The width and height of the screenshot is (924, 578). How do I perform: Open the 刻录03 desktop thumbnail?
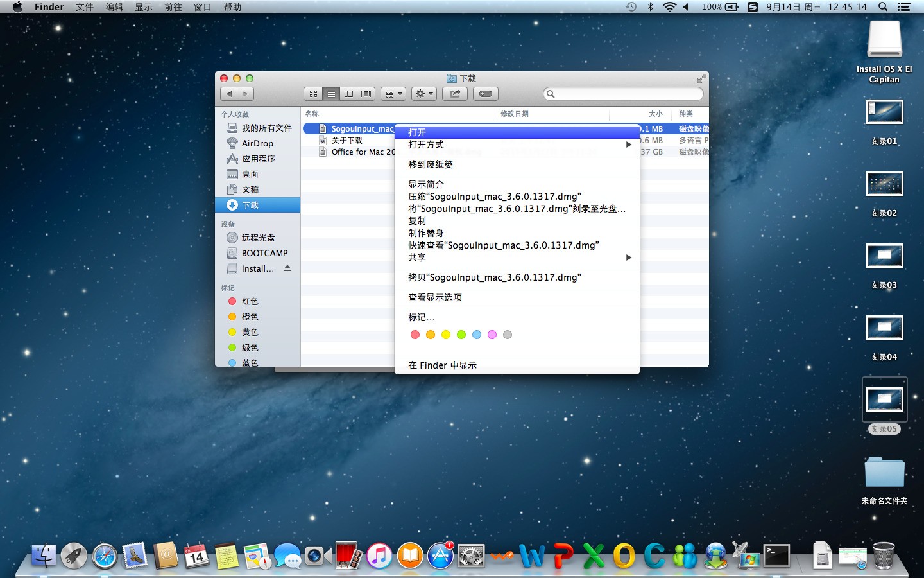point(885,256)
